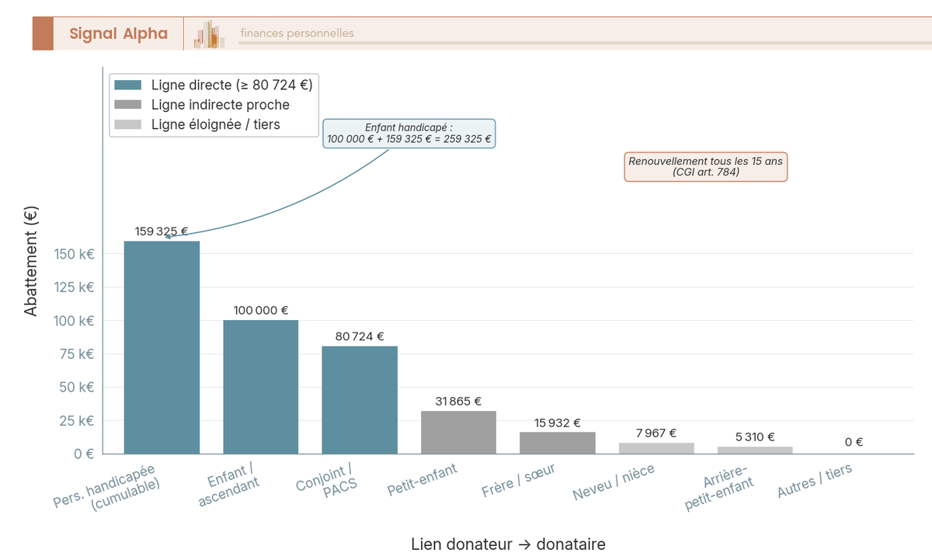Click the '5 310 €' value label

755,437
